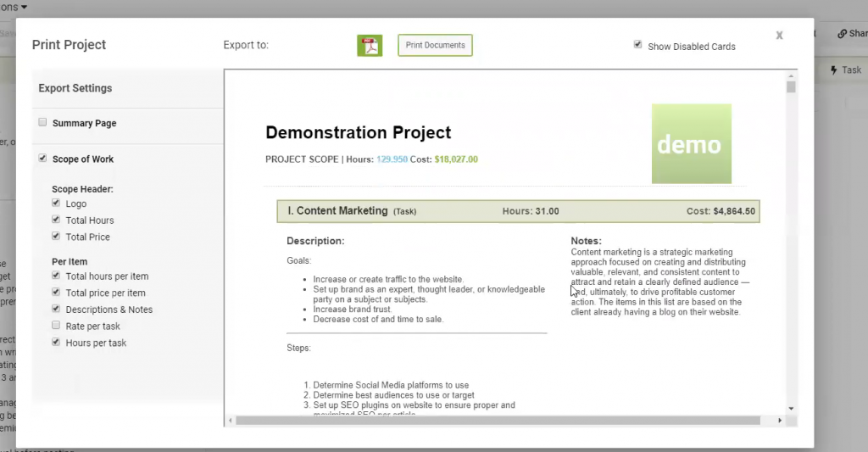This screenshot has height=452, width=868.
Task: Open the dropdown arrow at top left
Action: pos(24,7)
